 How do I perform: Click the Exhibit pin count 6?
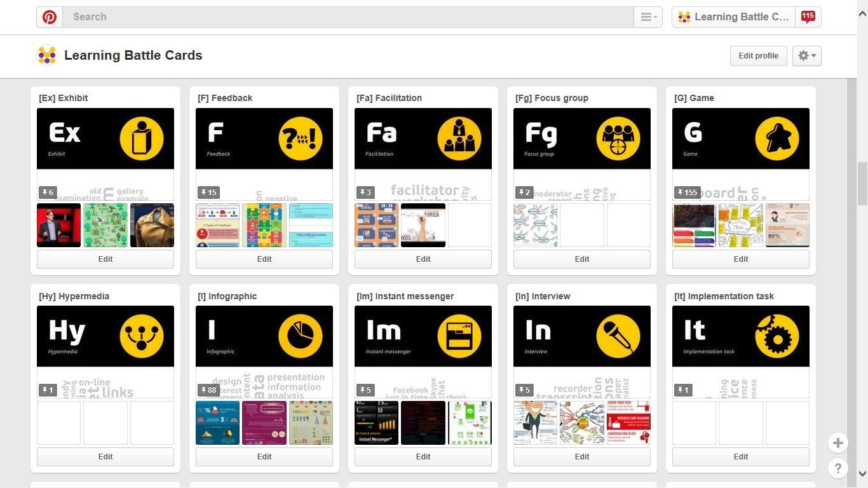pos(48,192)
